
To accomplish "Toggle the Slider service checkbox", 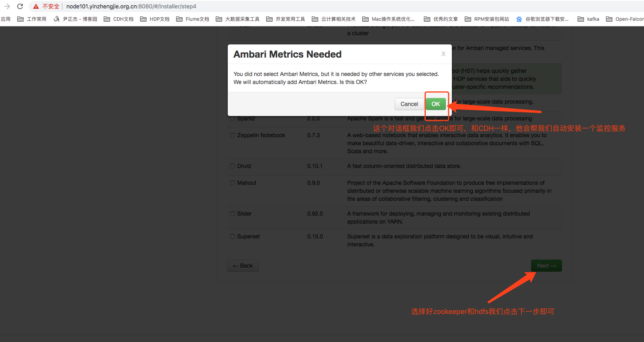I will (x=233, y=214).
